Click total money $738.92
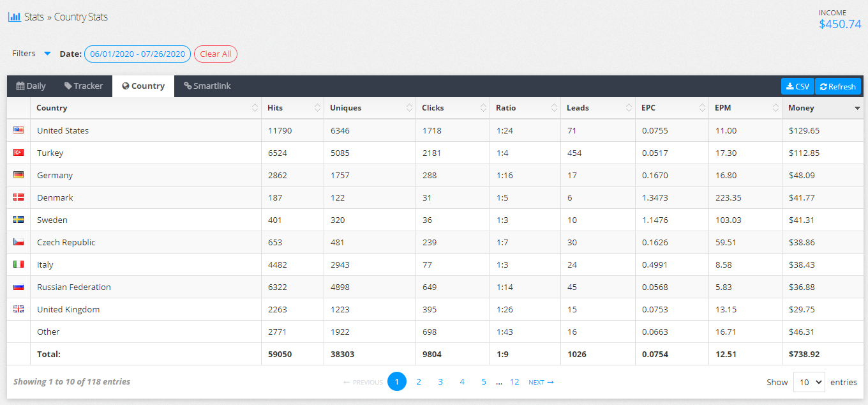The image size is (868, 405). [x=804, y=354]
